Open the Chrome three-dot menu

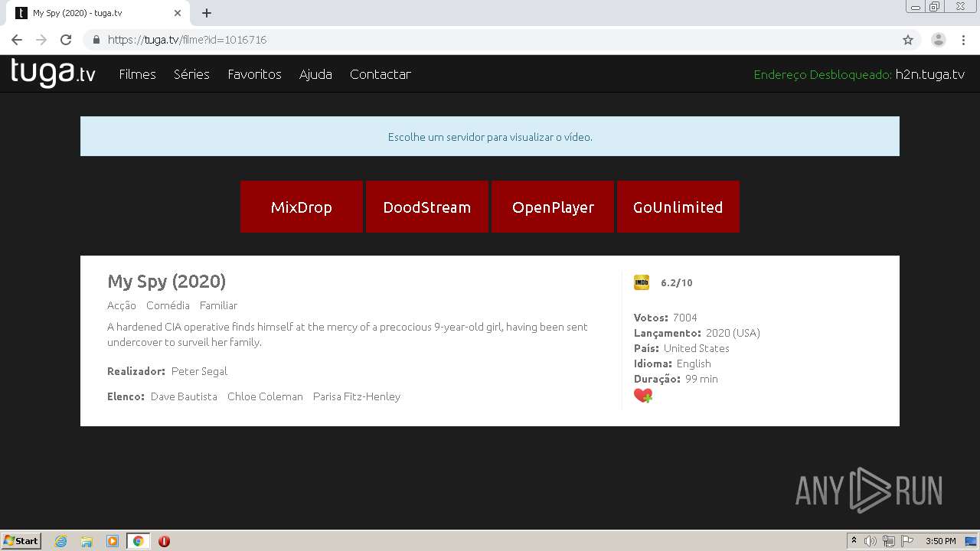(x=963, y=40)
